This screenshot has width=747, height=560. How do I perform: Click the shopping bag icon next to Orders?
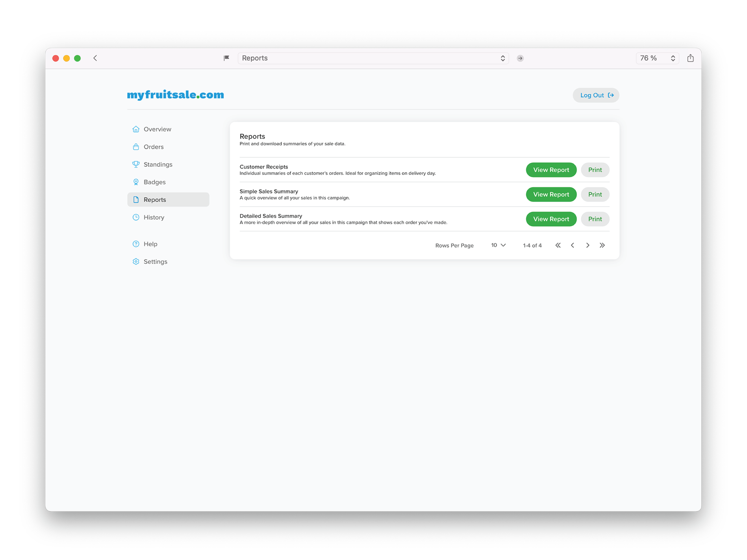[136, 147]
